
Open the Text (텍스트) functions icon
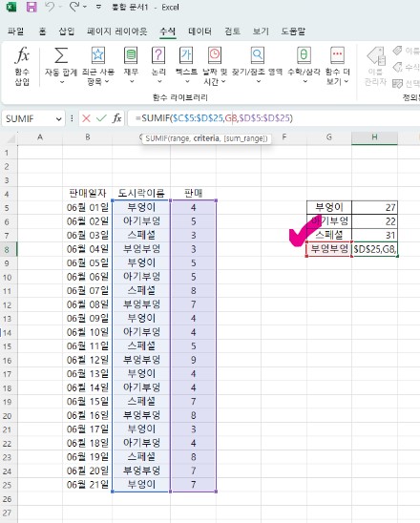[x=186, y=55]
